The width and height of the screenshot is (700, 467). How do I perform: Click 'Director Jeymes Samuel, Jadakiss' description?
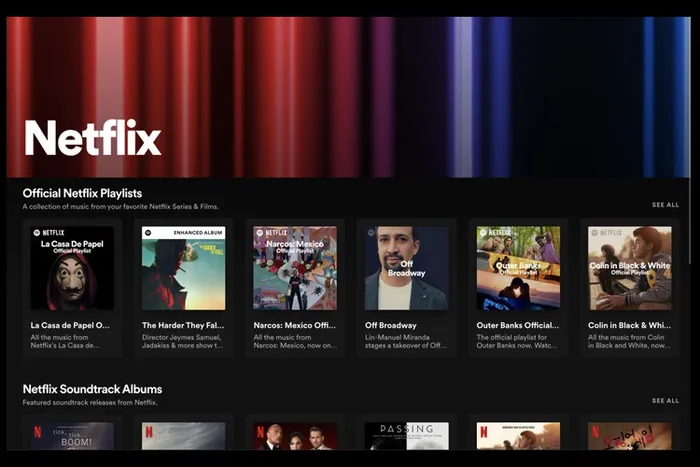(x=183, y=342)
